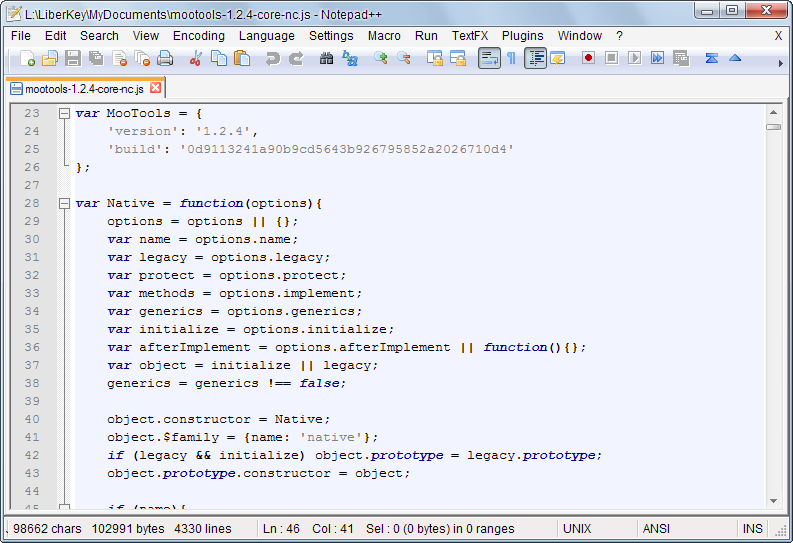
Task: Open the Window menu
Action: click(580, 36)
